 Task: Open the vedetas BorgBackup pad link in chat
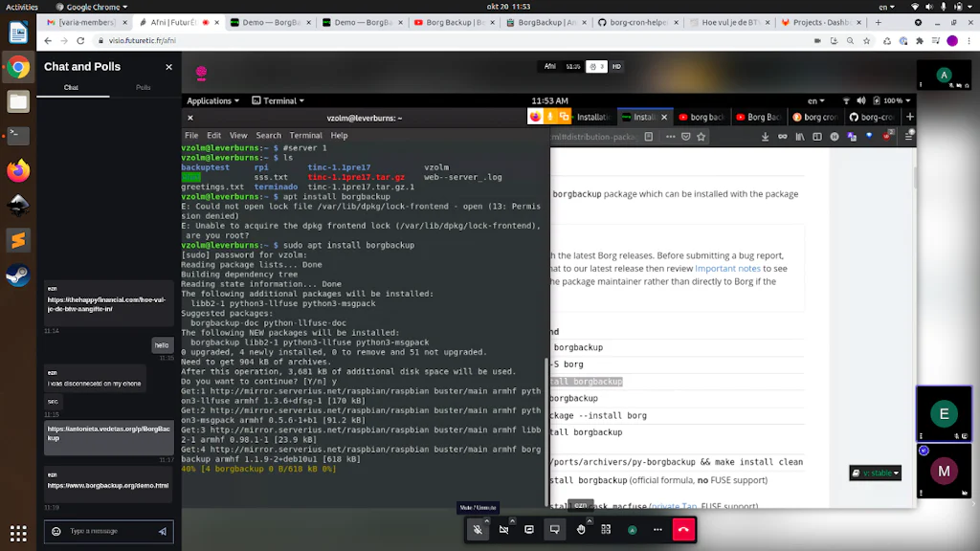click(x=109, y=433)
